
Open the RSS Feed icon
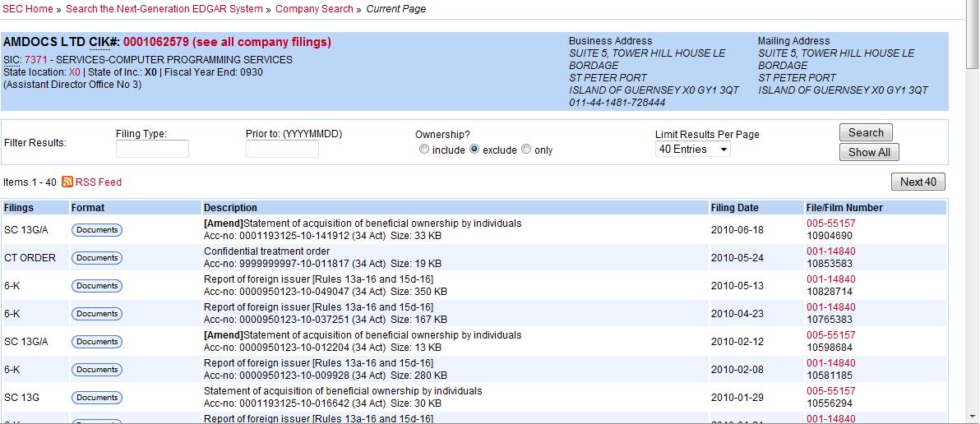(x=67, y=182)
